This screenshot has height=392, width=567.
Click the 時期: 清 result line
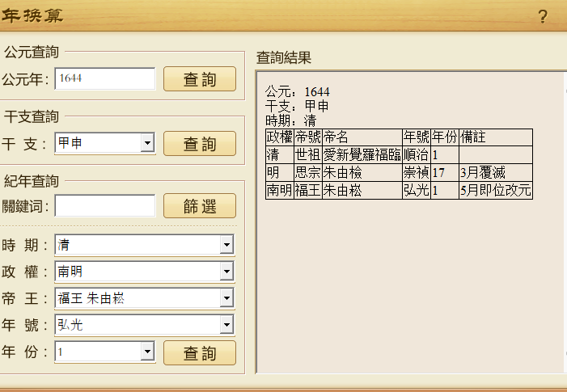[290, 120]
